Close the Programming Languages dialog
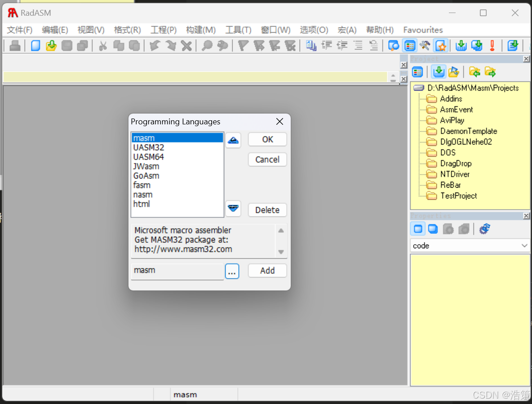Viewport: 532px width, 404px height. (279, 121)
